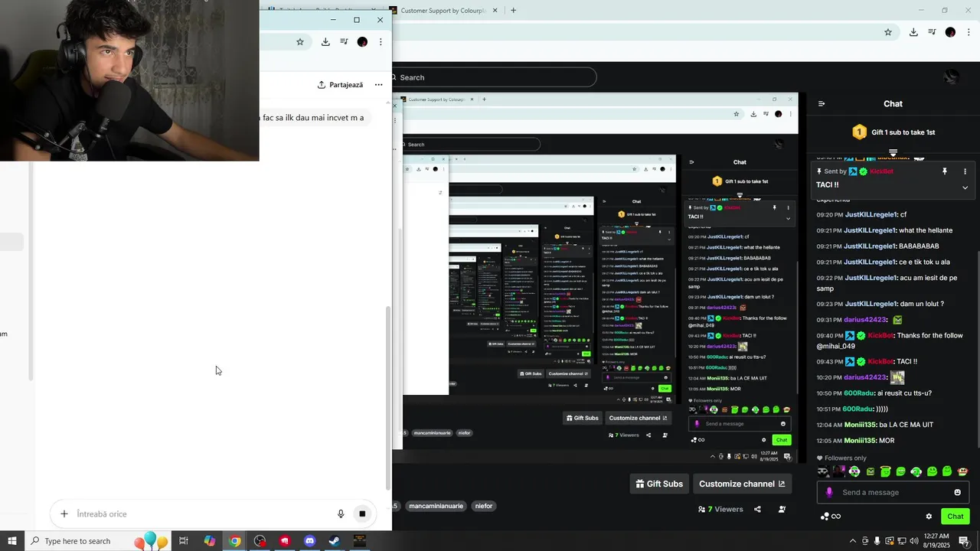This screenshot has height=551, width=980.
Task: Switch to Customer Support by Colourpop tab
Action: click(x=443, y=11)
